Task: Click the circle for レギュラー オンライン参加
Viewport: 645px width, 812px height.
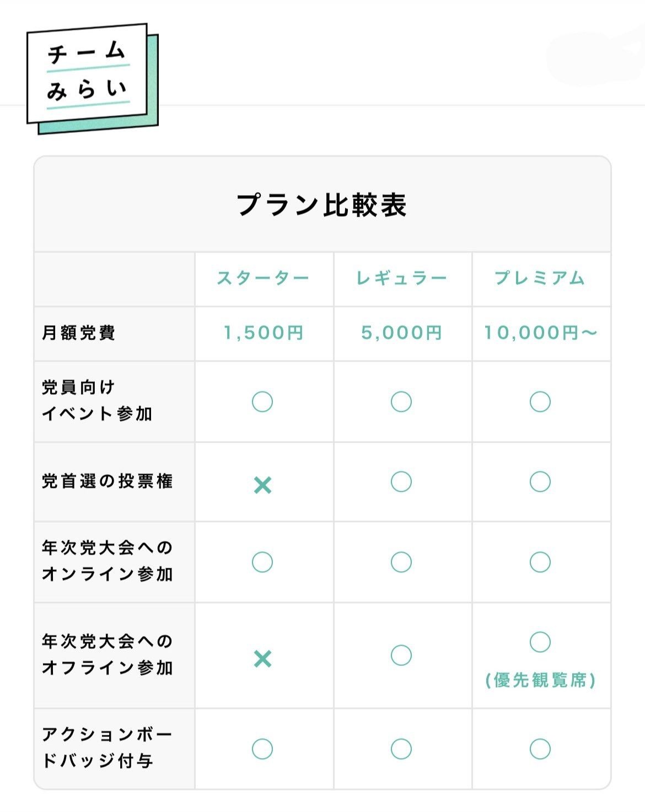Action: 401,562
